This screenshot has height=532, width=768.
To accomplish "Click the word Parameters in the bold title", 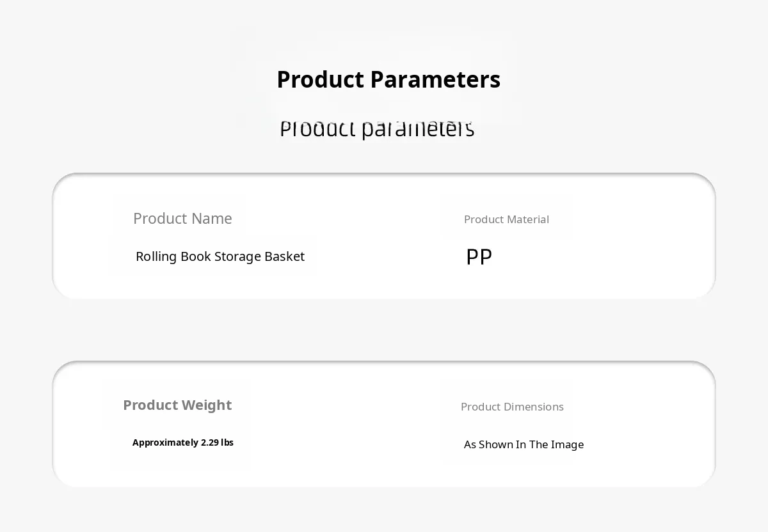I will click(435, 80).
